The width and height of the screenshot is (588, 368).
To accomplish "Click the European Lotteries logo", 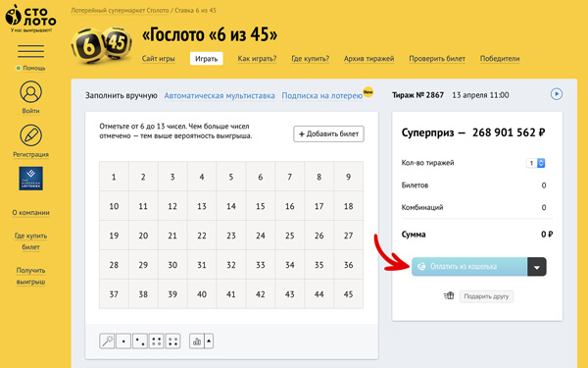I will point(30,179).
